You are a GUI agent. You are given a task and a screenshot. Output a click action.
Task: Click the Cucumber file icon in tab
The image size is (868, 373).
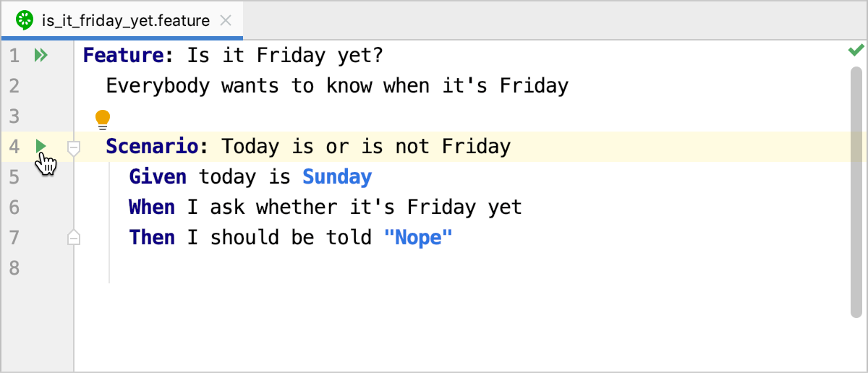(25, 20)
